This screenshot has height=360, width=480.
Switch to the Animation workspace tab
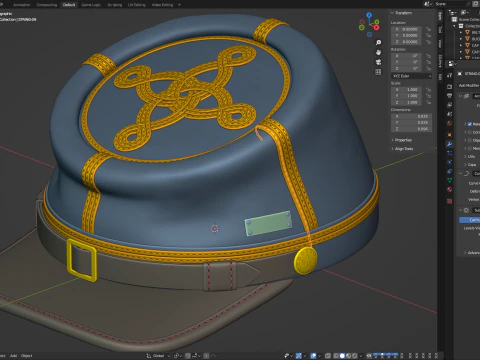click(x=21, y=5)
